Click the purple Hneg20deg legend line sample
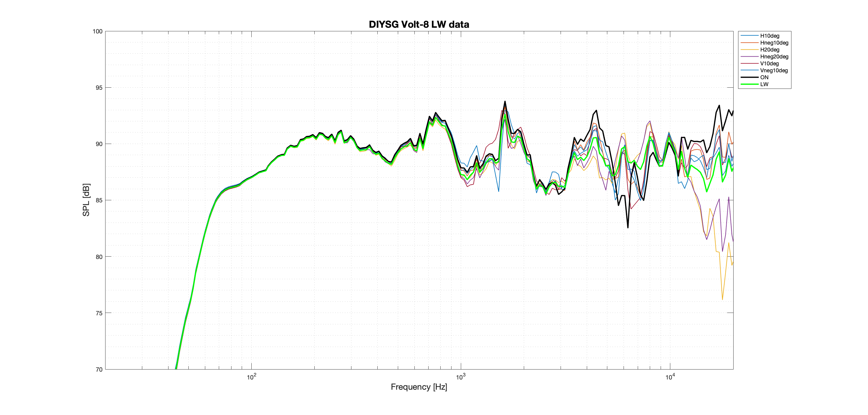The width and height of the screenshot is (868, 415). (x=749, y=57)
